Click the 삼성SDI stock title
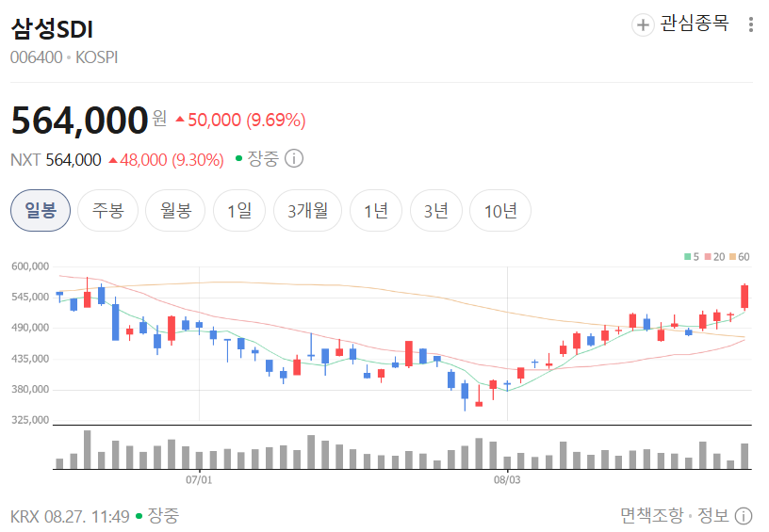This screenshot has height=532, width=769. pos(52,29)
